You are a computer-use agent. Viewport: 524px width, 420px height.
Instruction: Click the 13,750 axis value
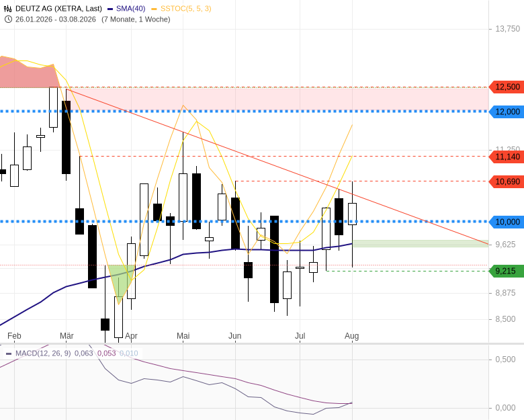point(508,29)
